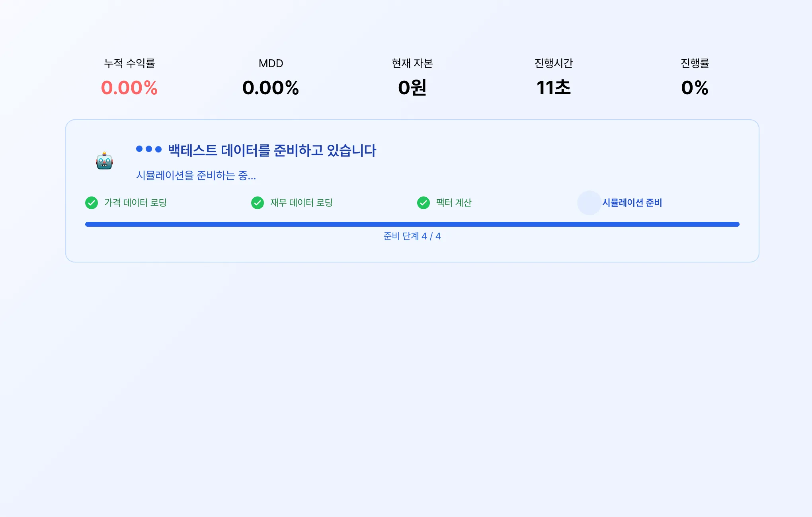812x517 pixels.
Task: Select the 팩터 계산 step label
Action: [x=454, y=203]
